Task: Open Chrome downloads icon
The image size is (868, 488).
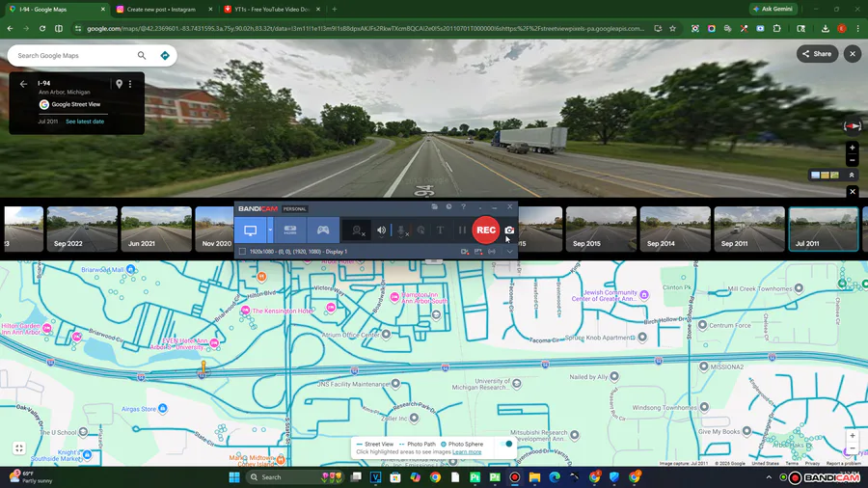Action: (x=826, y=28)
